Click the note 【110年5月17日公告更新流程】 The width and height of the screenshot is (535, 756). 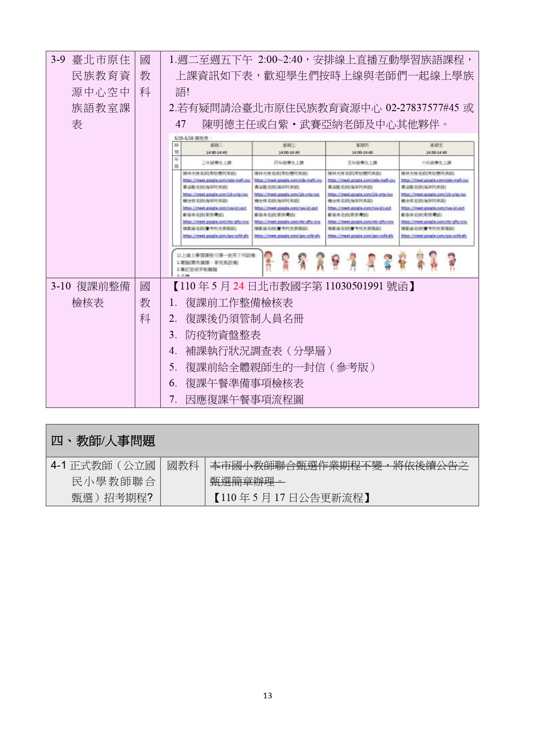[292, 498]
